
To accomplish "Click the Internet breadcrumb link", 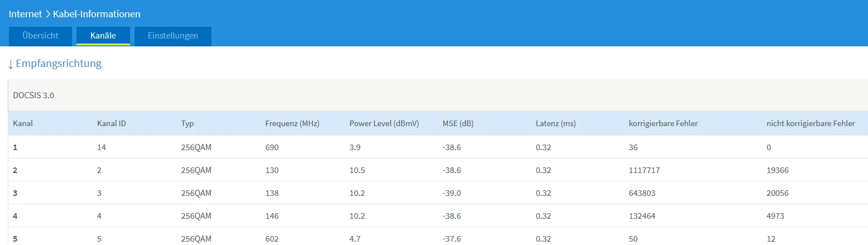I will point(26,13).
